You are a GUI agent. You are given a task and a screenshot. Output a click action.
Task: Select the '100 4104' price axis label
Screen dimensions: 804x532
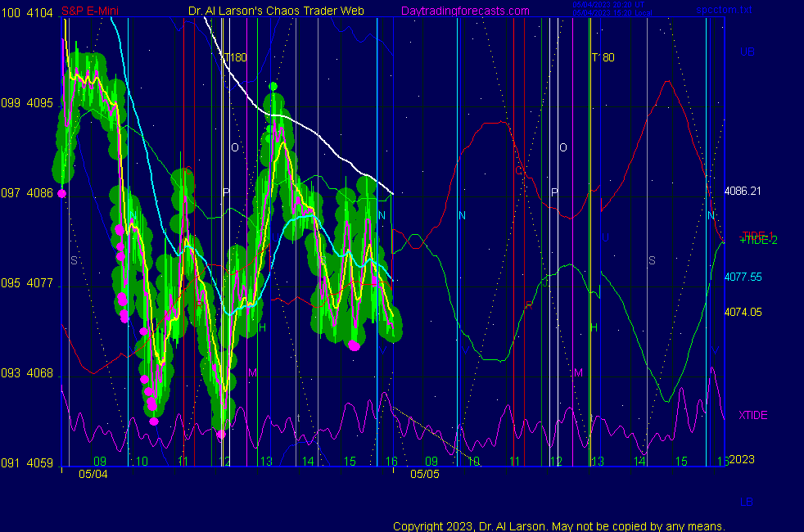[x=27, y=13]
